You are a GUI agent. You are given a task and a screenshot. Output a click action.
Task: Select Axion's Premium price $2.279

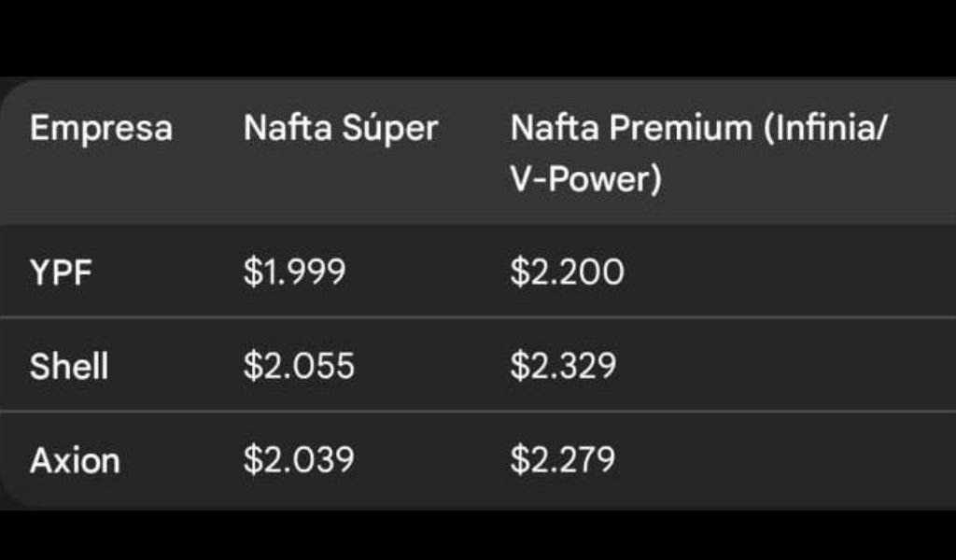click(x=562, y=459)
